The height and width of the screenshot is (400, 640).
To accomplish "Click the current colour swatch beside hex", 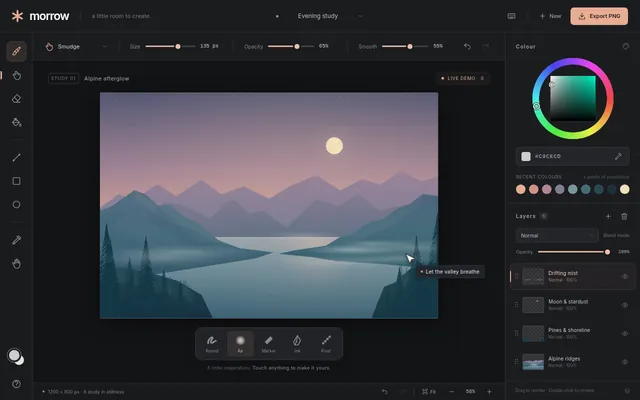I will [526, 156].
